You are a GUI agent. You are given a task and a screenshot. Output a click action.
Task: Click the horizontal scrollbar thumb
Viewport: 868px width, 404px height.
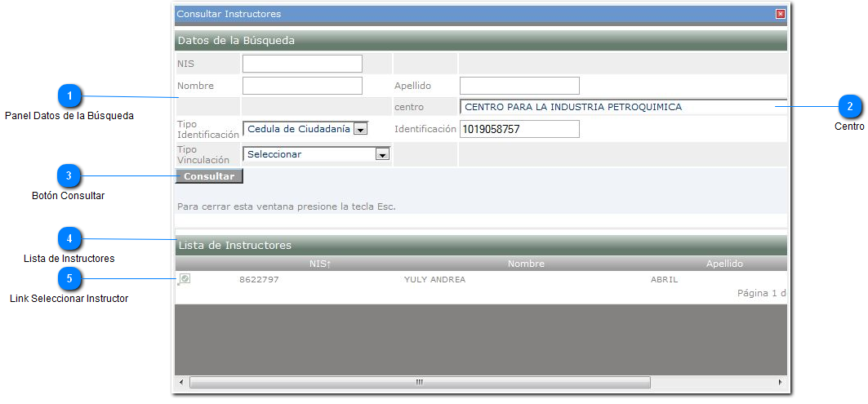click(x=420, y=382)
